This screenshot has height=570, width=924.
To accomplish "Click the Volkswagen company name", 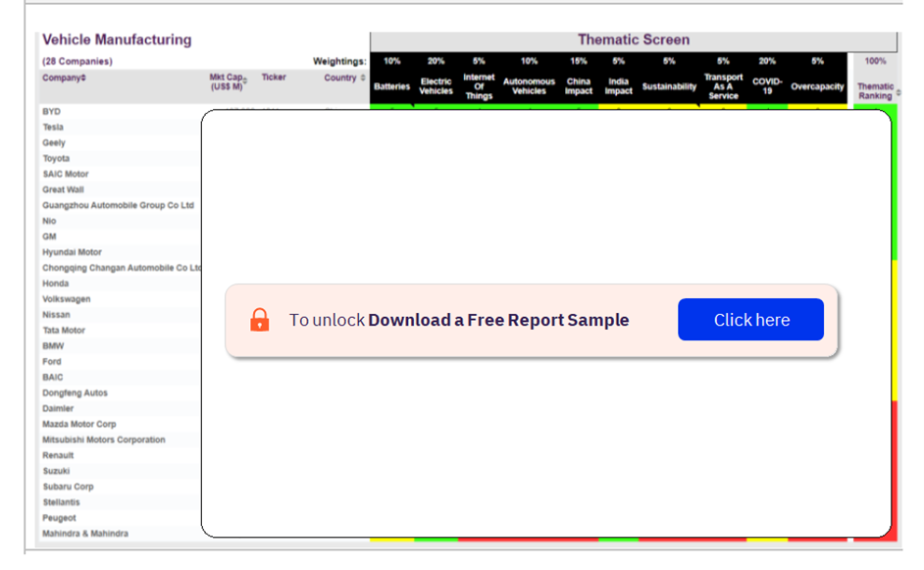I will pyautogui.click(x=67, y=299).
